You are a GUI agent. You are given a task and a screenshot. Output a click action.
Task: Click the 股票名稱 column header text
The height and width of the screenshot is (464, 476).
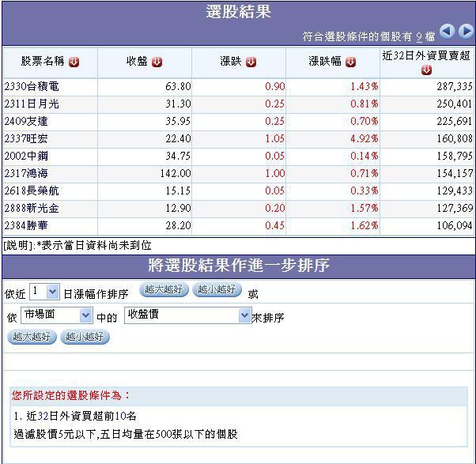pos(43,62)
